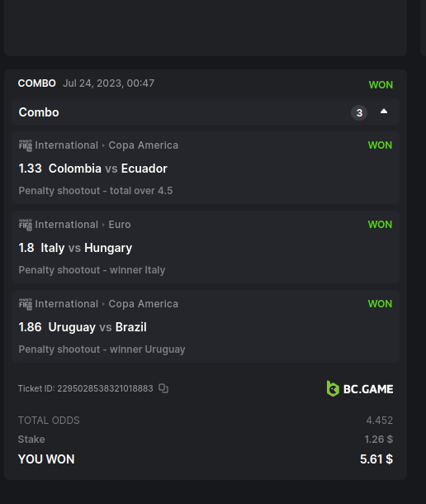Click the Copa America league link in the first bet
The image size is (426, 504).
coord(144,145)
